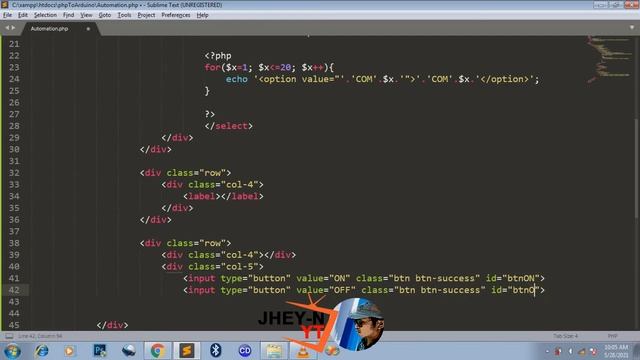The image size is (640, 360).
Task: Open the Project menu
Action: coord(146,15)
